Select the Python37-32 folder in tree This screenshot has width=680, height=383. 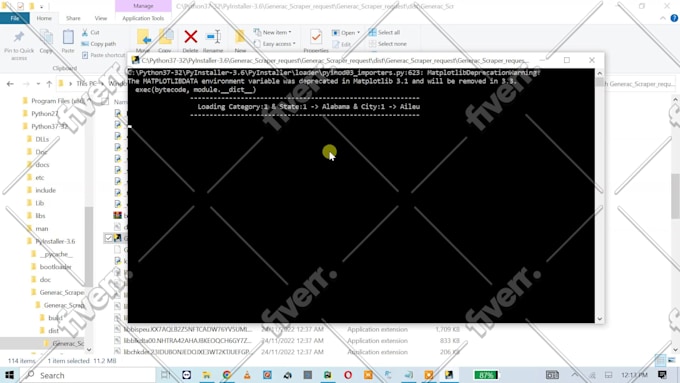tap(45, 126)
